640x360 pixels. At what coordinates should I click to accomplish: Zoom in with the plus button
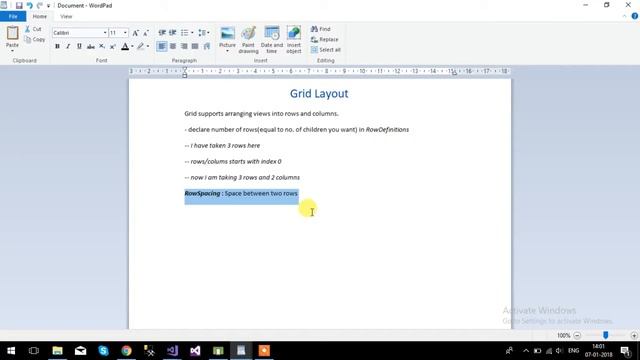(634, 336)
